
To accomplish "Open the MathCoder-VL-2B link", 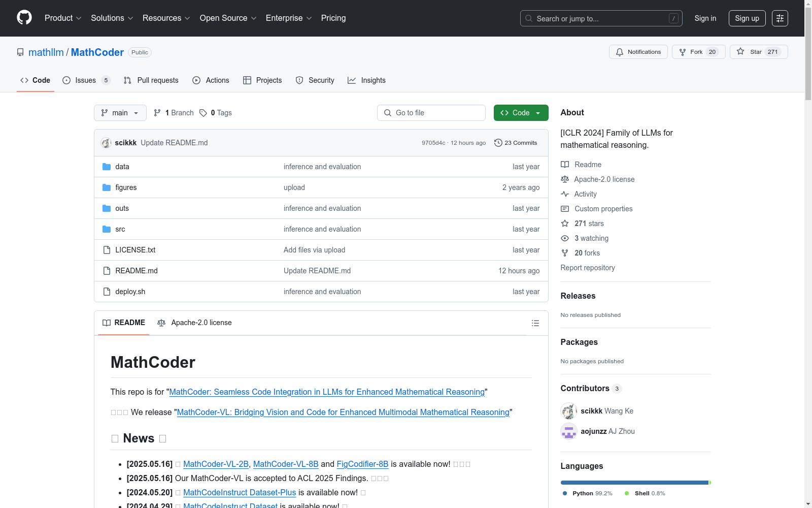I will point(216,464).
